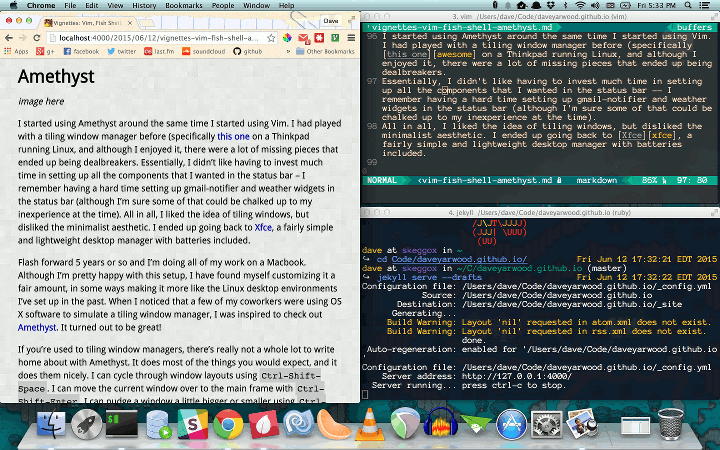
Task: Open the color wheel extension in Chrome
Action: 287,38
